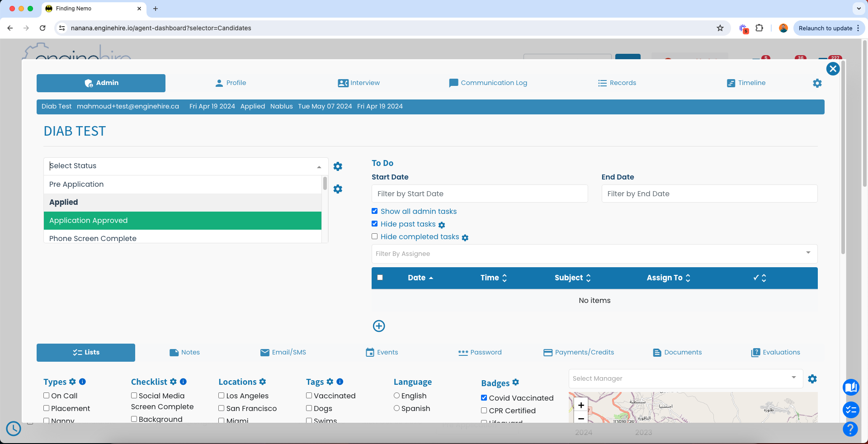Open the help question mark icon

click(850, 429)
